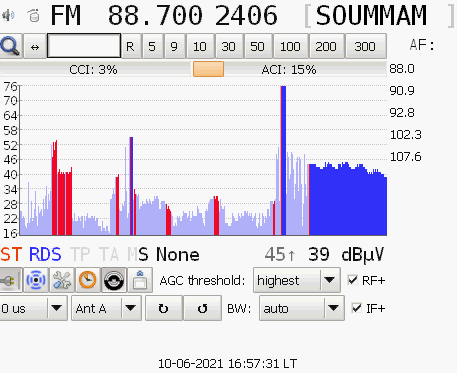Click the ACI: 15% interference bar

coord(289,69)
